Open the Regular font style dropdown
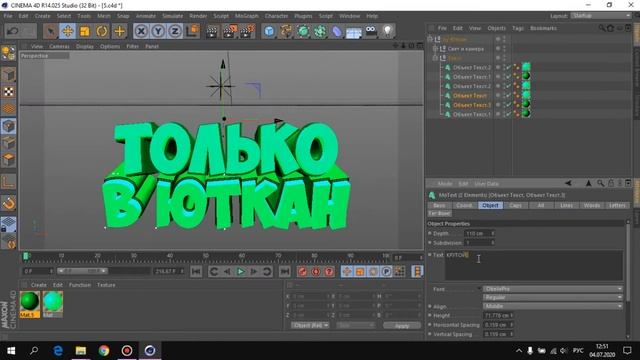Image resolution: width=640 pixels, height=360 pixels. pyautogui.click(x=553, y=298)
